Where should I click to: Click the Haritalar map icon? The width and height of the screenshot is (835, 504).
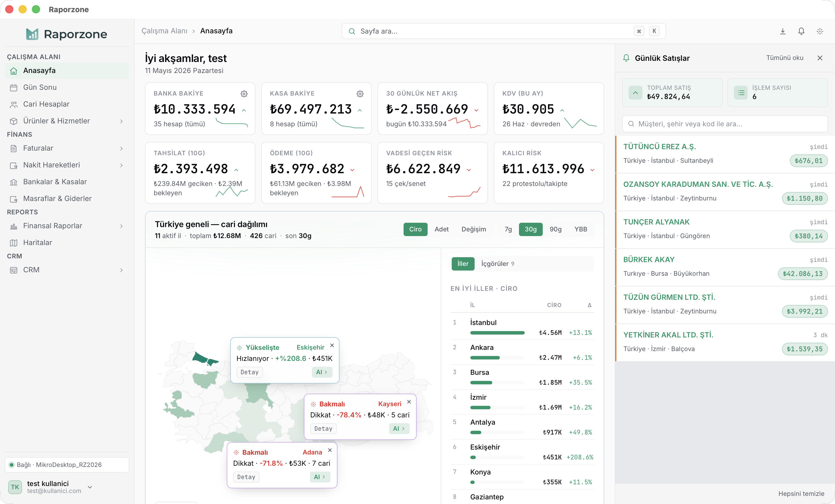tap(14, 243)
